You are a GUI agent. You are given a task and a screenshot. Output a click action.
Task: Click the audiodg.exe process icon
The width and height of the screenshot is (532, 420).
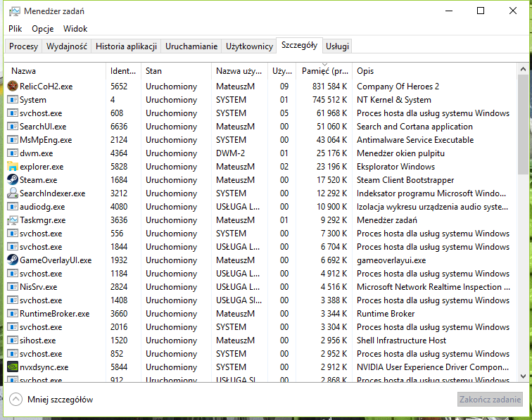[x=13, y=207]
